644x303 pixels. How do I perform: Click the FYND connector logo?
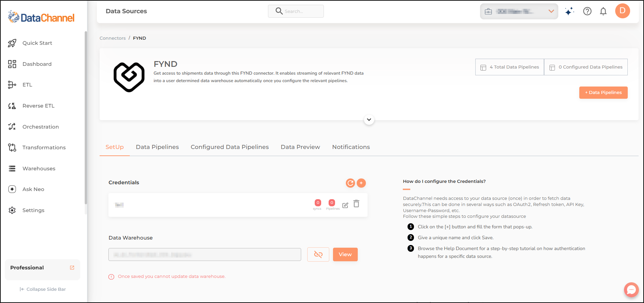129,77
